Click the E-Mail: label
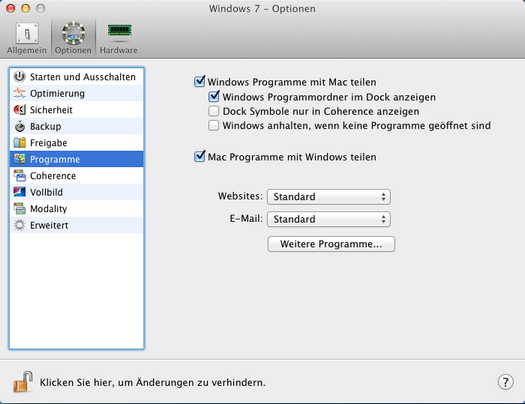525x404 pixels. coord(246,219)
